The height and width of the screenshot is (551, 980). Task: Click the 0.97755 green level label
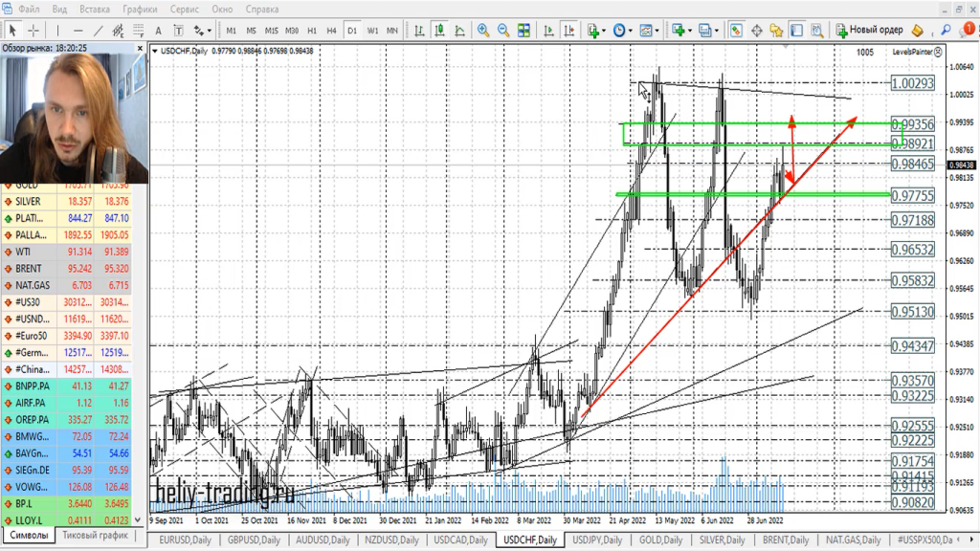tap(912, 195)
